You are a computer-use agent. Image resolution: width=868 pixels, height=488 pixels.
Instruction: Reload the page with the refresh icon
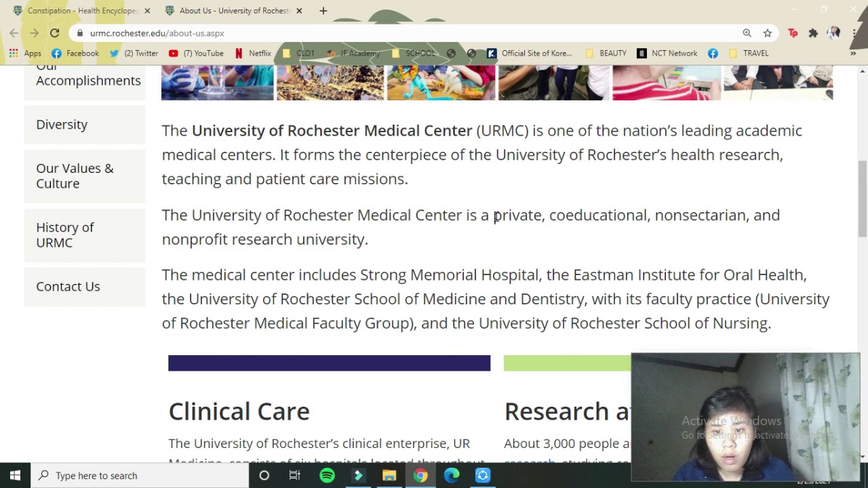pyautogui.click(x=54, y=33)
